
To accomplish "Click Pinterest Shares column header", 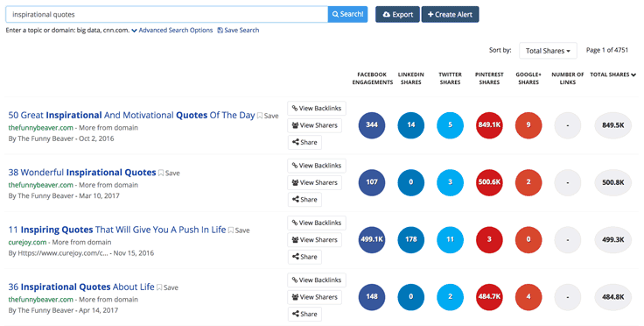I will 489,78.
